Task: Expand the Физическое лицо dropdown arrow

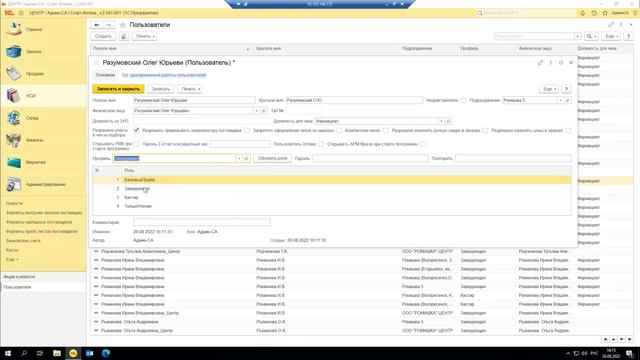Action: coord(257,111)
